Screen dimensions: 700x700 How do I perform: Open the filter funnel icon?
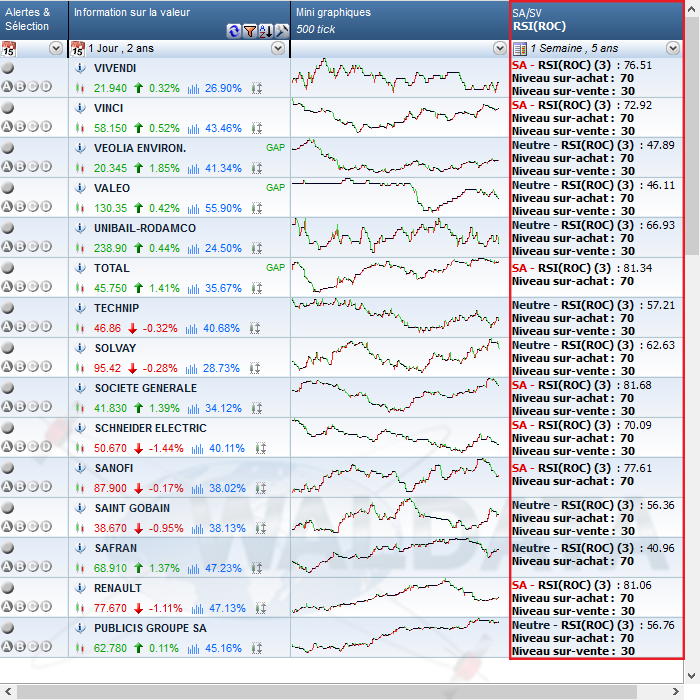point(250,31)
